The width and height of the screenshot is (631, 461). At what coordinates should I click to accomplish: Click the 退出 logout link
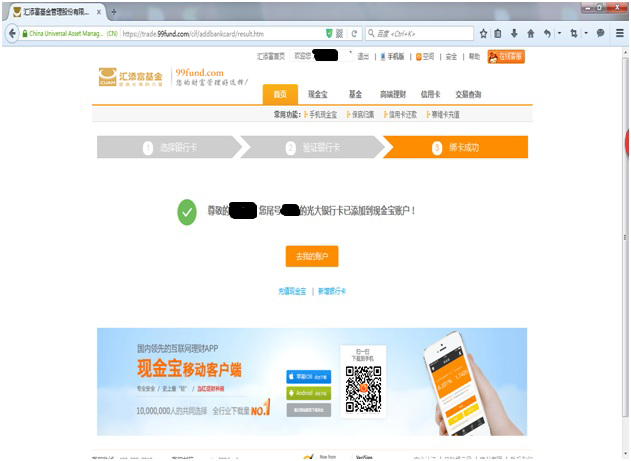pyautogui.click(x=363, y=57)
